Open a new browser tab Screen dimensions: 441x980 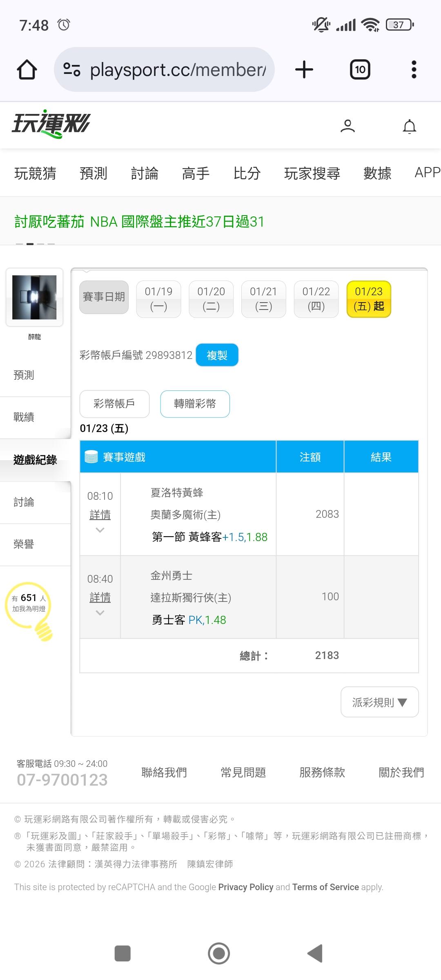[304, 69]
